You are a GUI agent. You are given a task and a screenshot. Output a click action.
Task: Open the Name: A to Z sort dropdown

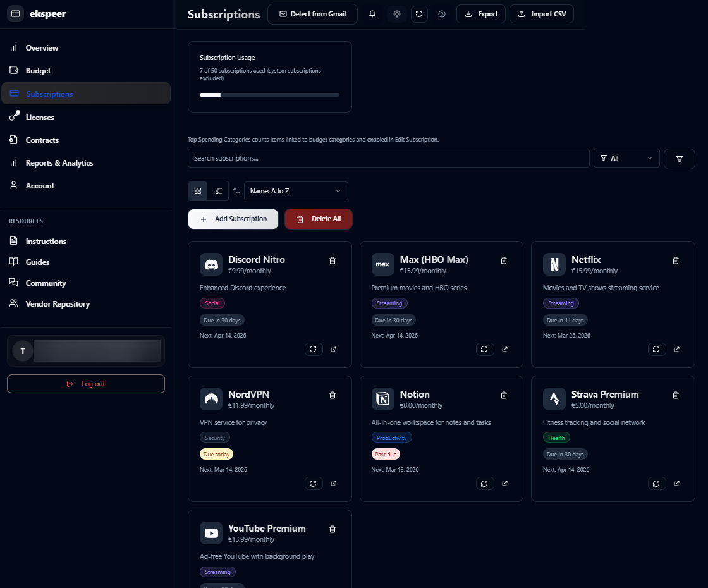[296, 191]
